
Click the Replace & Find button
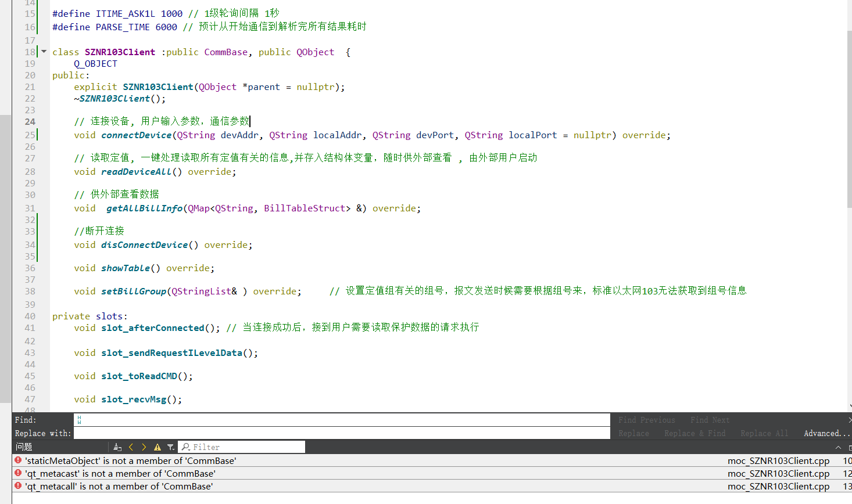tap(695, 433)
